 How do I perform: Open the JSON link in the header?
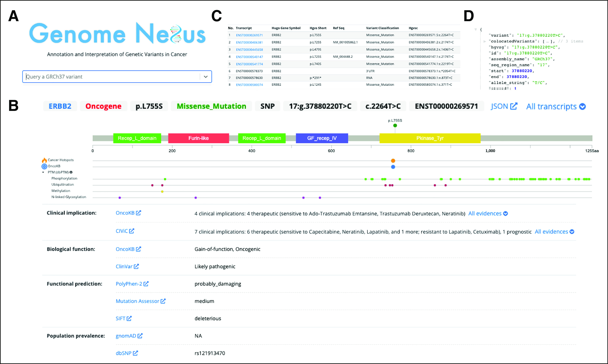tap(499, 106)
